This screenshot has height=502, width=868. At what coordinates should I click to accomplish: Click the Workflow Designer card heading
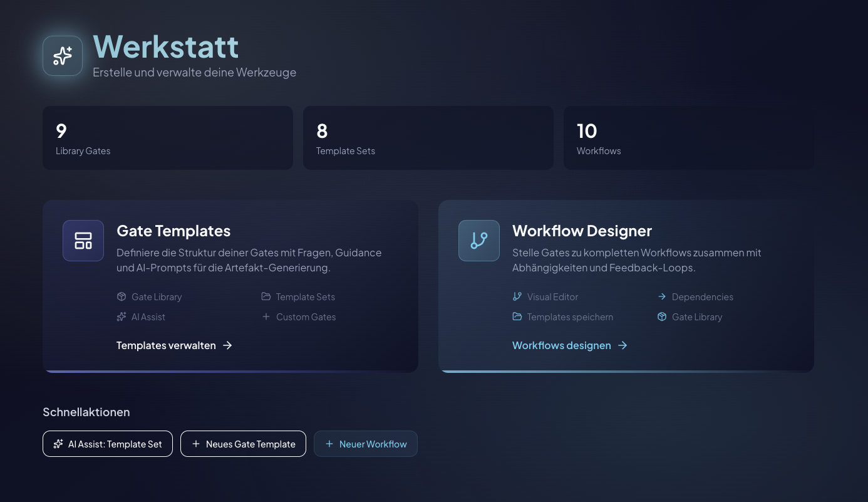(x=582, y=231)
